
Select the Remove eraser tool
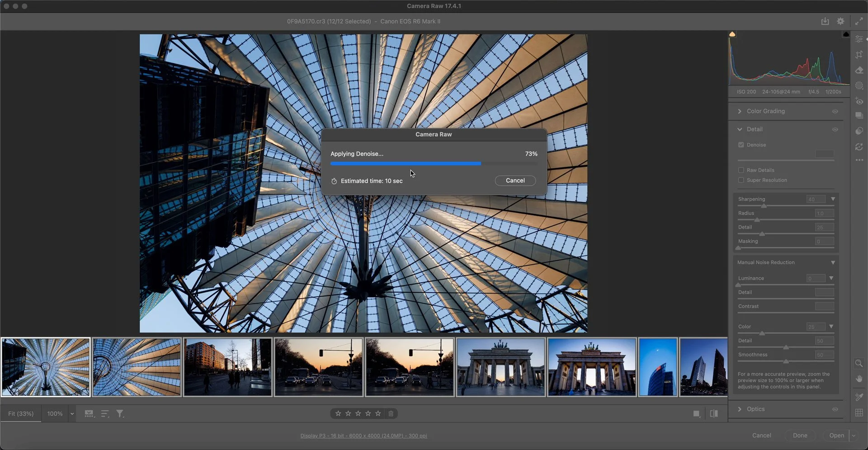[859, 70]
